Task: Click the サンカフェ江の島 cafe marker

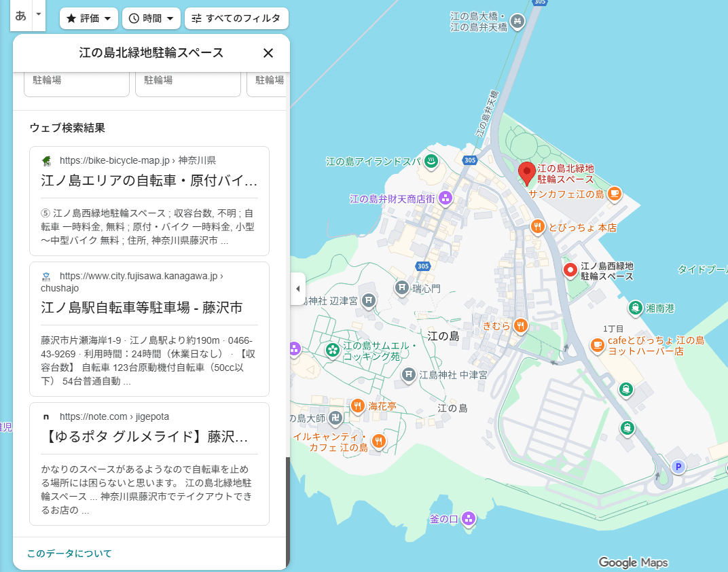Action: pos(614,194)
